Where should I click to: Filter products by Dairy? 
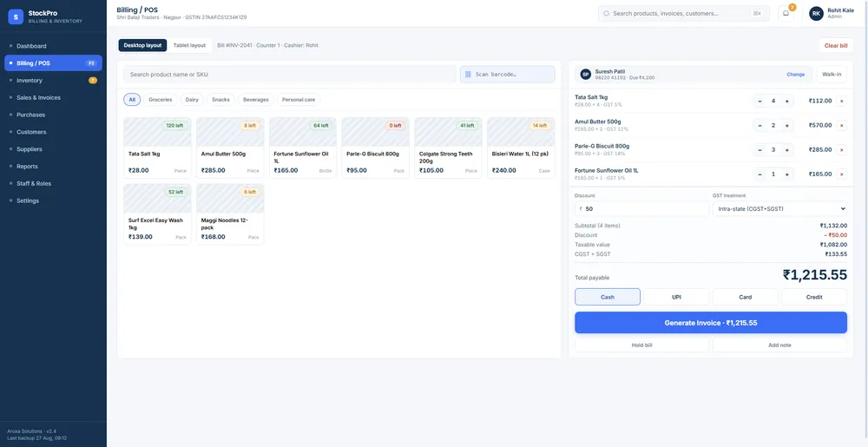(x=192, y=100)
